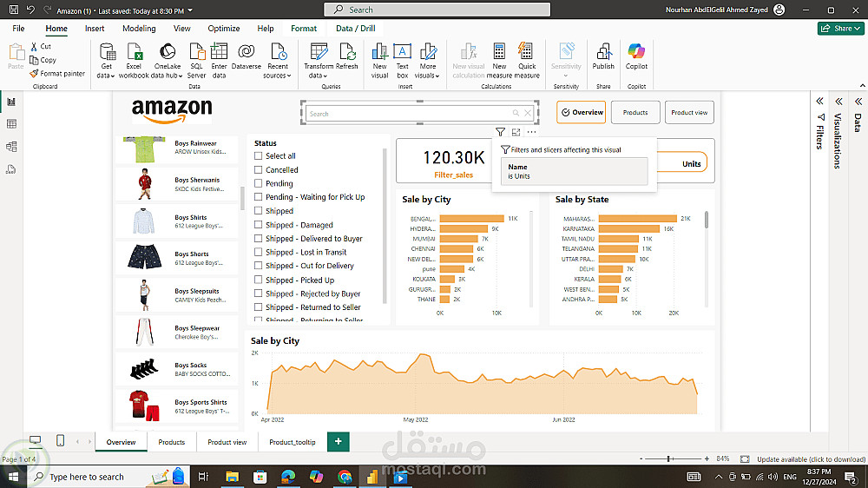
Task: Open Data / Drill ribbon tab
Action: (x=355, y=29)
